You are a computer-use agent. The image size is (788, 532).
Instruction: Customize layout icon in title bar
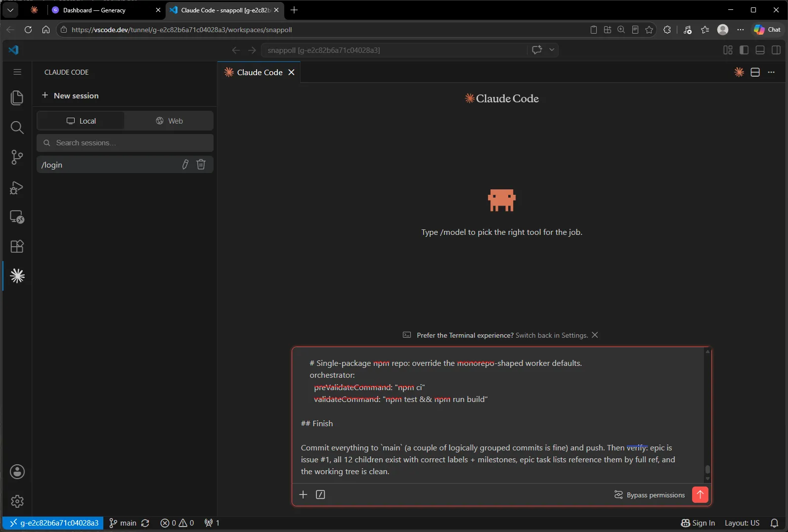pos(728,50)
